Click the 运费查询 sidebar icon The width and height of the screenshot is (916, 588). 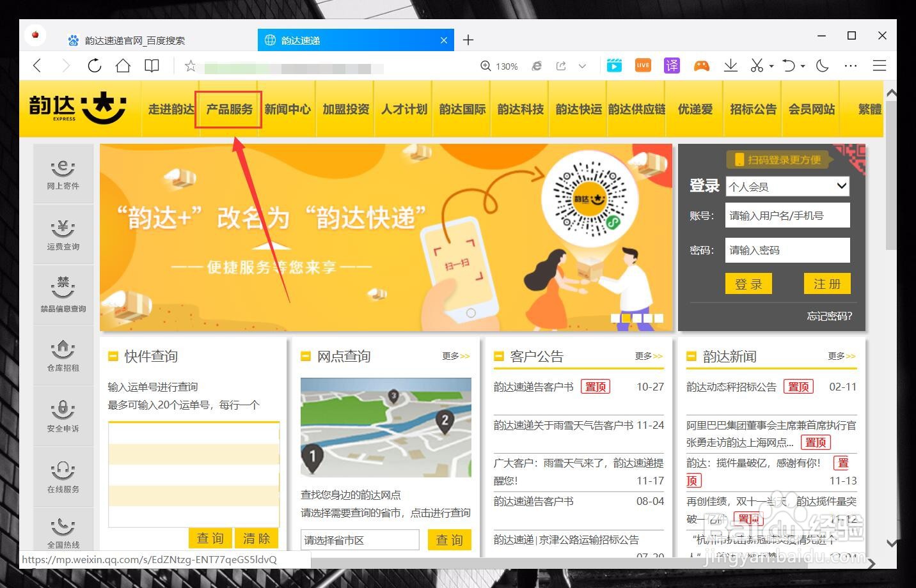point(63,235)
